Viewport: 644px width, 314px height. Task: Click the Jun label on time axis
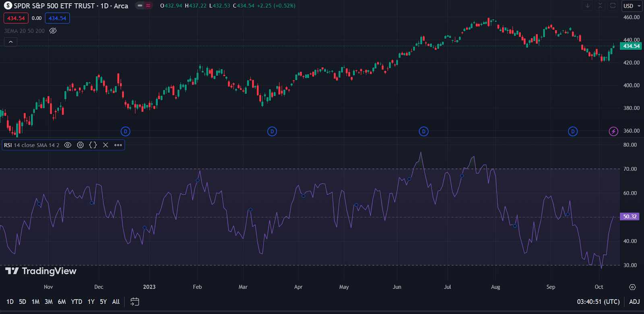tap(397, 287)
